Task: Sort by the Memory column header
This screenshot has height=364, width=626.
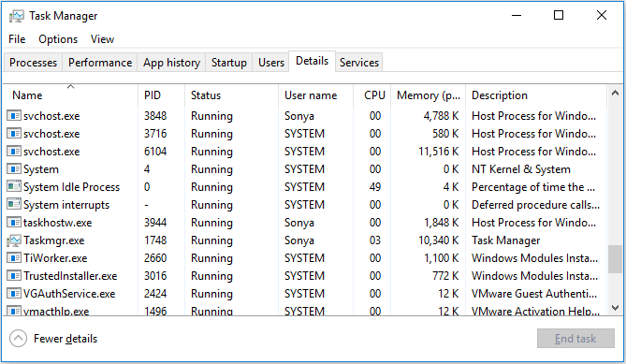Action: [428, 95]
